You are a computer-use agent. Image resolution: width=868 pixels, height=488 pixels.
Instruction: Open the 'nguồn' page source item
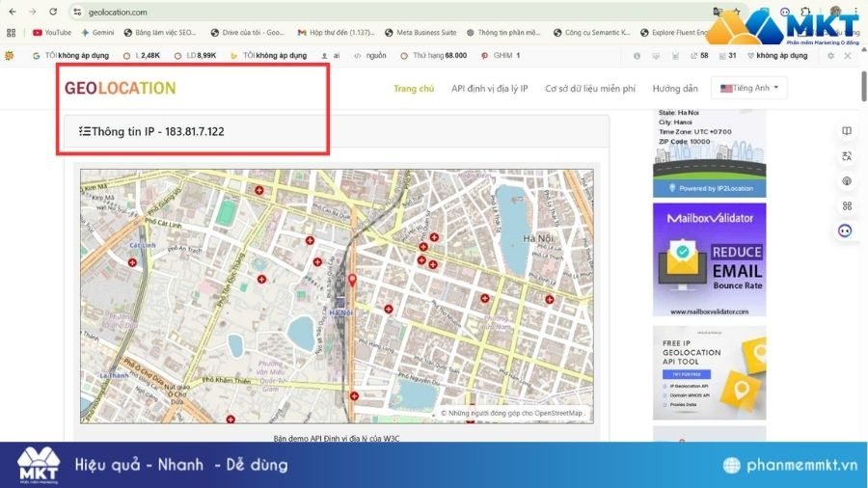pos(370,55)
